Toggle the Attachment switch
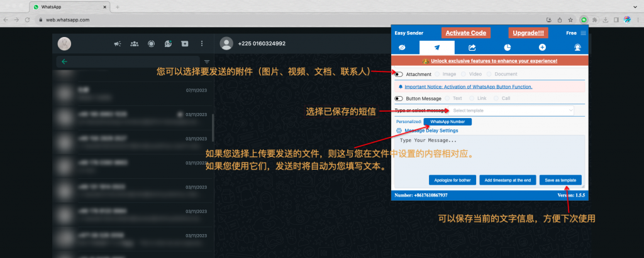Screen dimensions: 644x258 coord(399,74)
